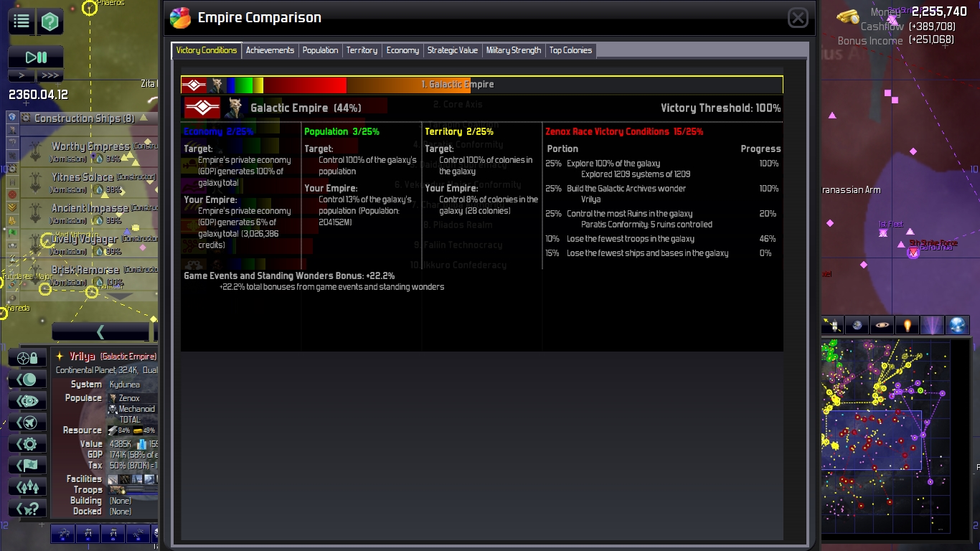
Task: Click the Zenox Race Victory Conditions heading
Action: pyautogui.click(x=624, y=132)
